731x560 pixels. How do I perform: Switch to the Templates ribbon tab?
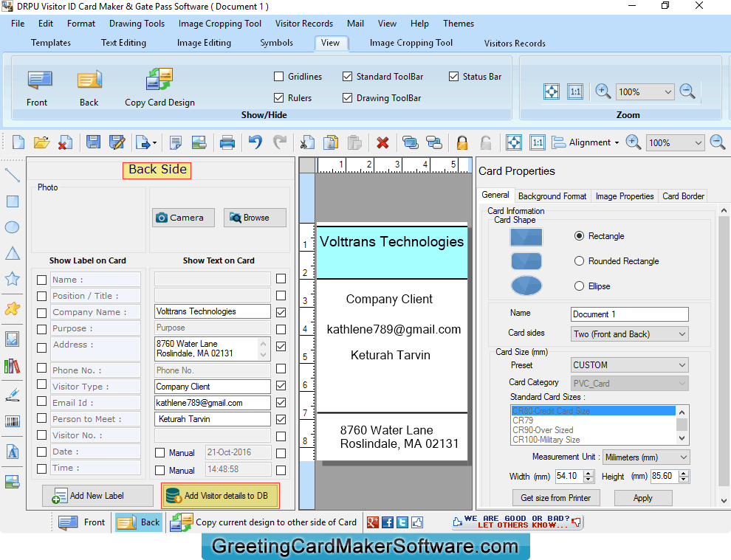[51, 43]
